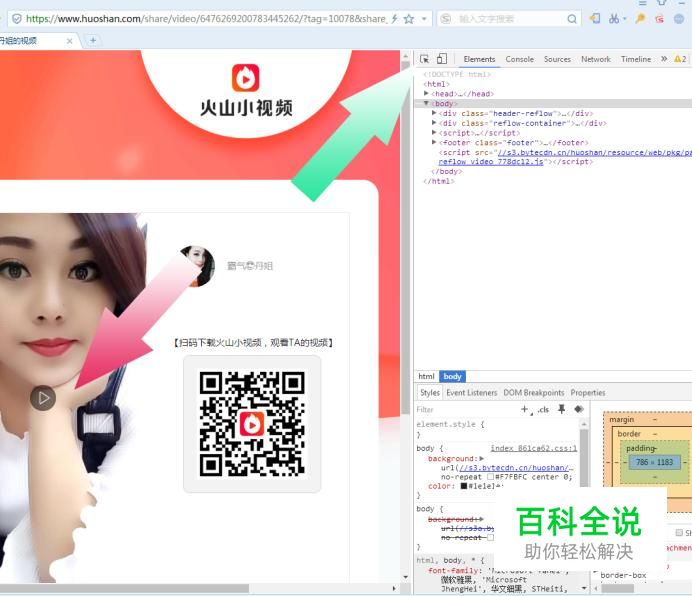
Task: Click the #1e1e1e text color swatch
Action: (x=463, y=486)
